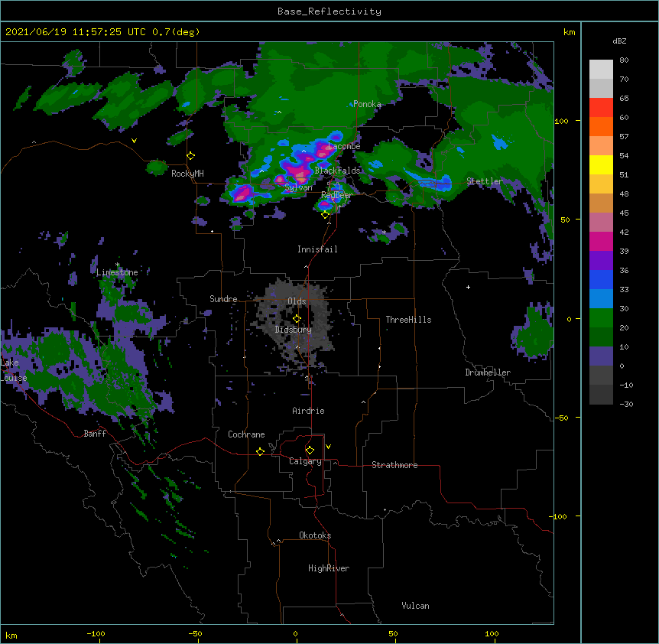Click the white plus marker north of Drumheller

[x=468, y=287]
